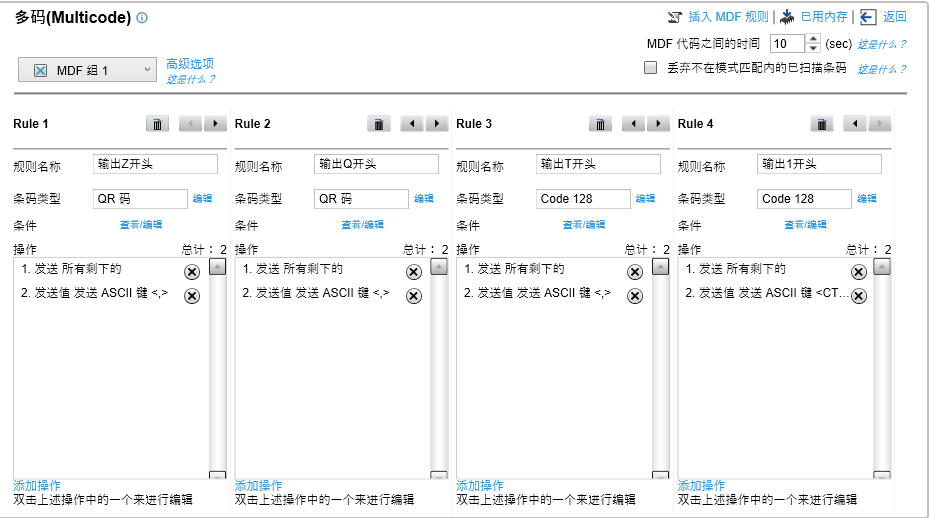Click the Rule 1 规则名称 input field
The height and width of the screenshot is (518, 929).
coord(155,165)
